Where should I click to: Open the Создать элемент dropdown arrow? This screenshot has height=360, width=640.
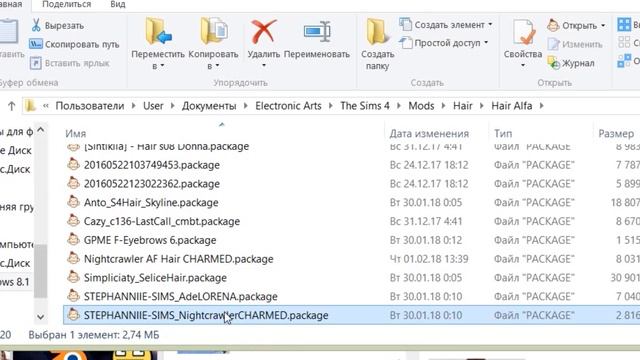(490, 24)
